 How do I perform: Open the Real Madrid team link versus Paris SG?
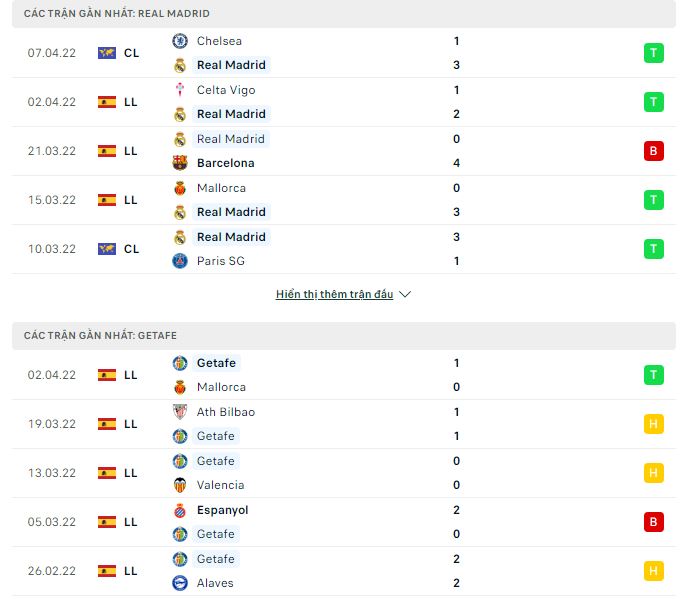point(231,237)
